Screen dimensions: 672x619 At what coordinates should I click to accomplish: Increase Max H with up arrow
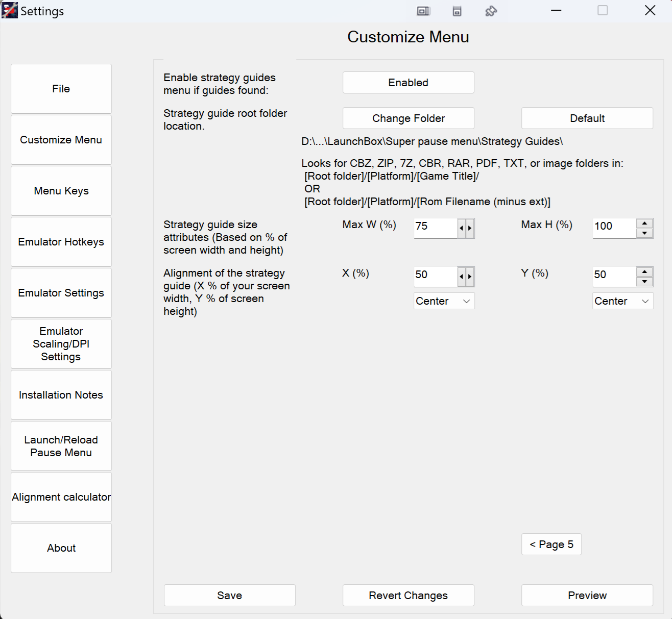[x=645, y=224]
